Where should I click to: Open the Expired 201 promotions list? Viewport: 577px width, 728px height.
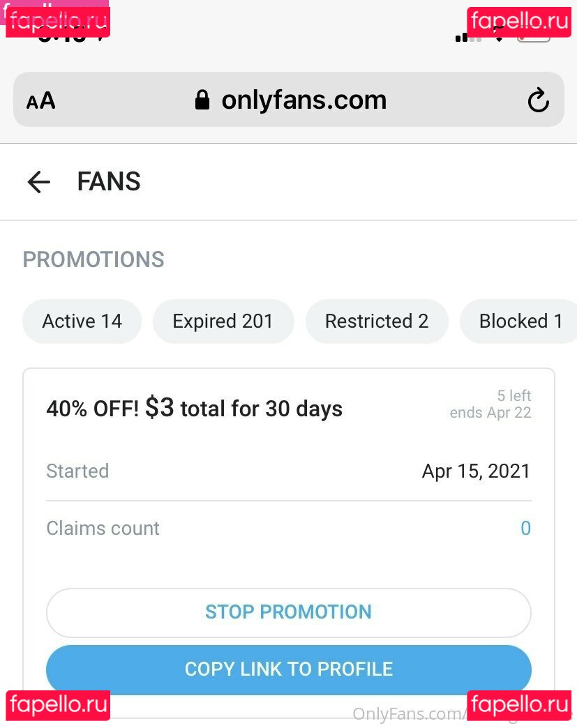tap(223, 321)
